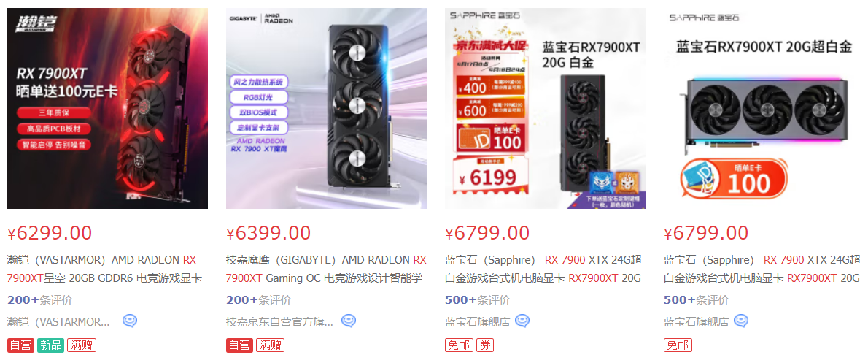This screenshot has height=363, width=868.
Task: Open chat icon beside third 蓝宝石旗舰店
Action: point(522,321)
